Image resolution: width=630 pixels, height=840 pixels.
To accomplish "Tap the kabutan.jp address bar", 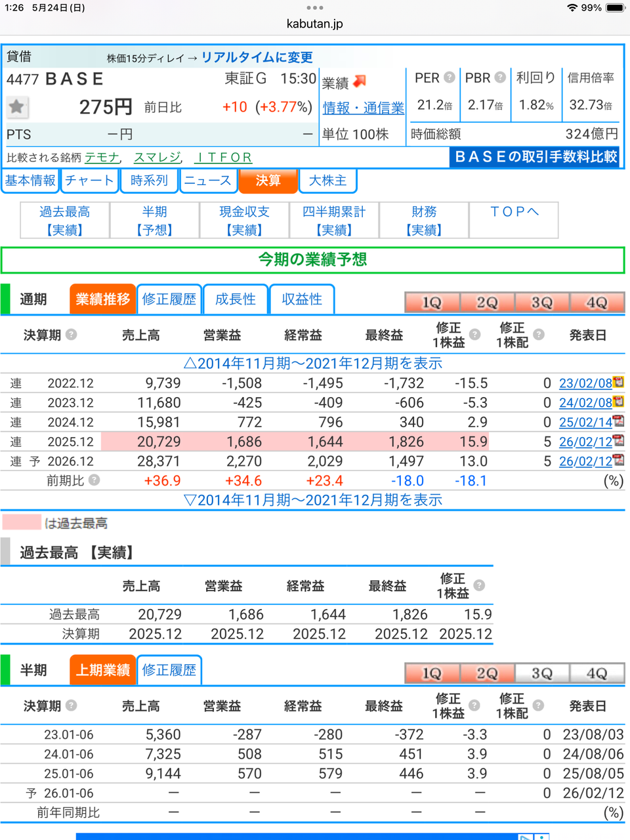I will click(315, 24).
